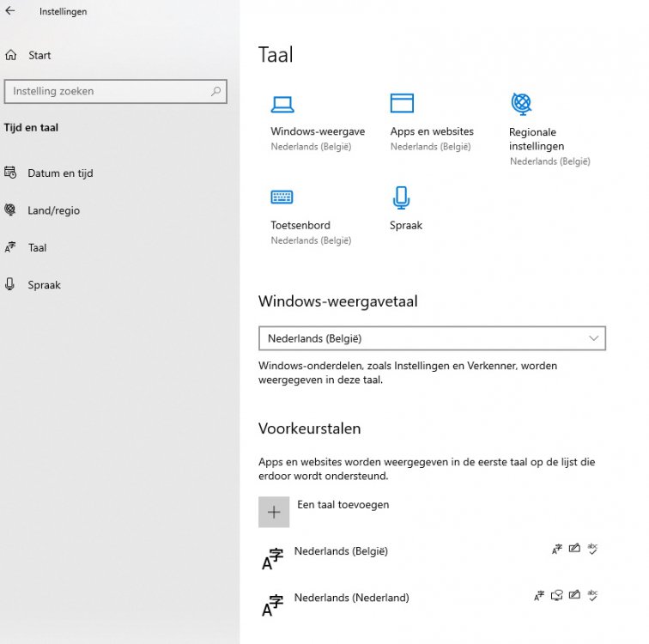The width and height of the screenshot is (649, 644).
Task: Click the Land/regio globe icon in sidebar
Action: pyautogui.click(x=10, y=210)
